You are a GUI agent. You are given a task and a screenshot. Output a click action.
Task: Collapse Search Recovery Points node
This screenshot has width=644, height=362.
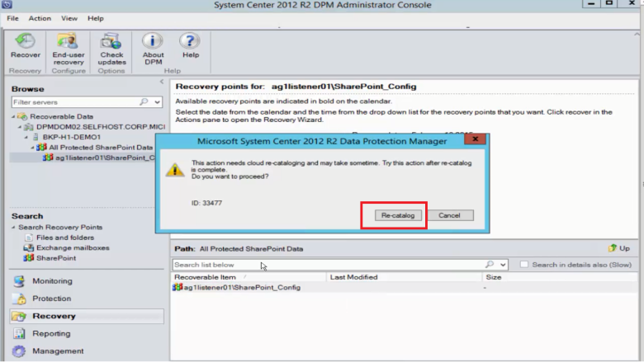(13, 228)
